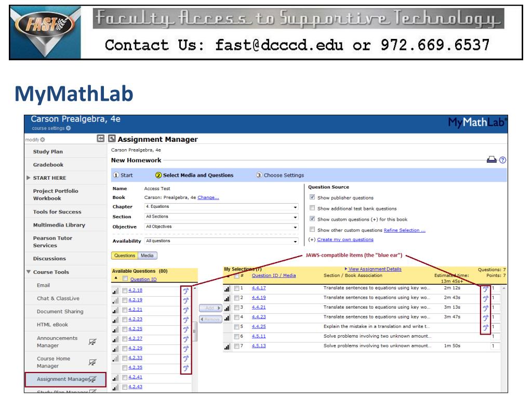The height and width of the screenshot is (399, 532).
Task: Click the points field for selection 4.4.17
Action: click(495, 288)
